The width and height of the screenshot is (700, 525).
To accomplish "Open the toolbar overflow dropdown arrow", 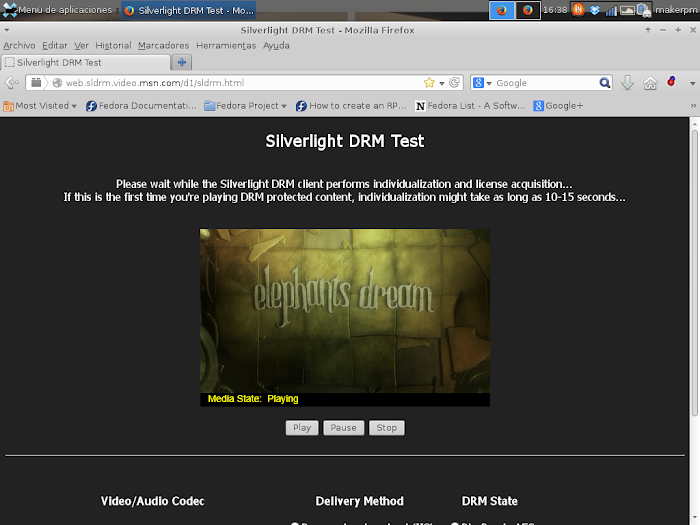I will [x=692, y=83].
